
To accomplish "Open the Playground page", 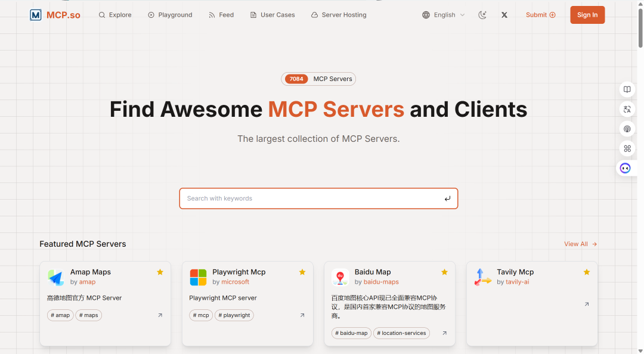I will point(170,15).
